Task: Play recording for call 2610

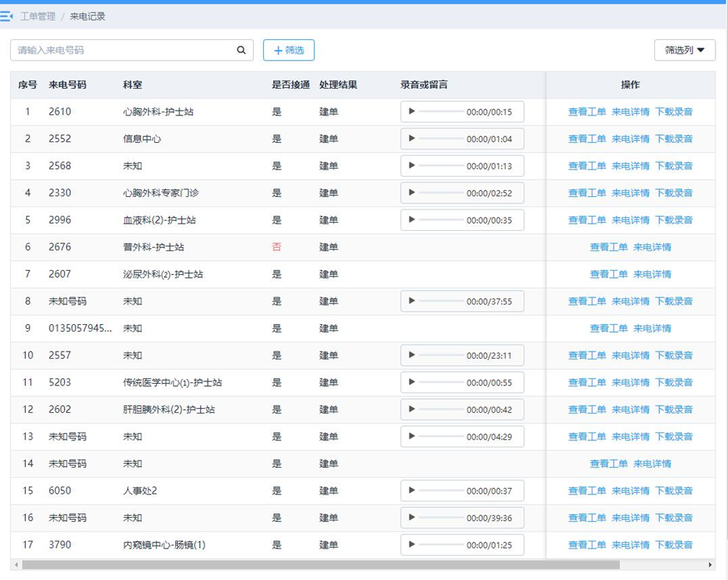Action: click(x=412, y=111)
